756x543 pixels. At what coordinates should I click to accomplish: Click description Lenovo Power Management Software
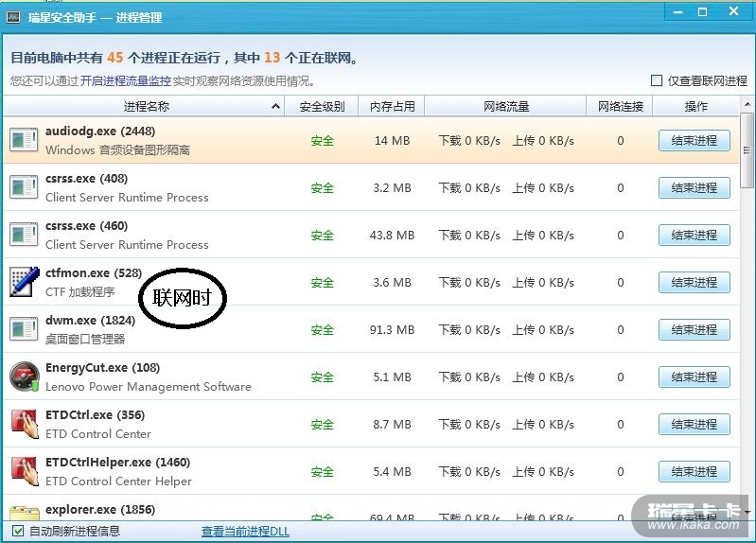point(149,387)
